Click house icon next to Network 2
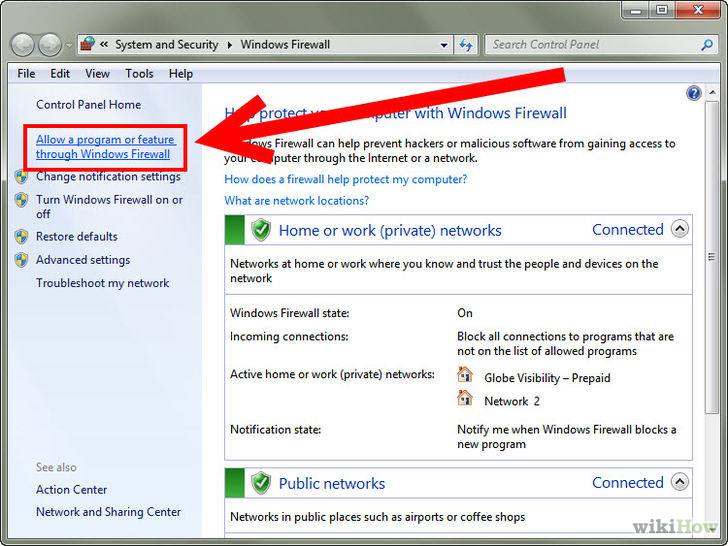 [x=465, y=398]
